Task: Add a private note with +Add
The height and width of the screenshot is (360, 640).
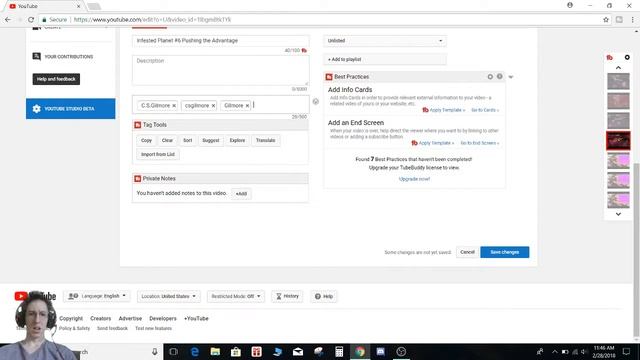Action: point(241,193)
